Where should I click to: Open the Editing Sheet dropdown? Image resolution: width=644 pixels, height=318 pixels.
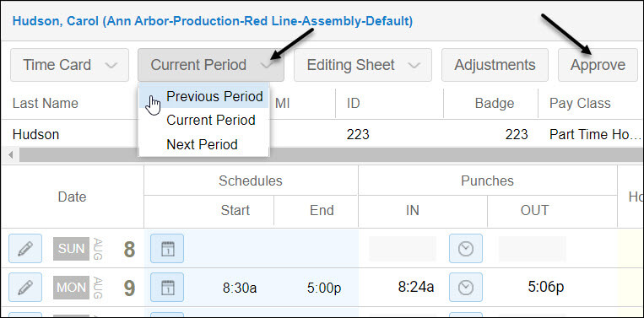coord(363,65)
